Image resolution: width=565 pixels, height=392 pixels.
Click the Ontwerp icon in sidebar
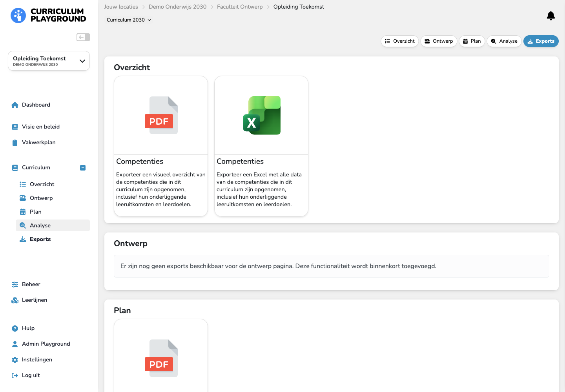tap(23, 198)
